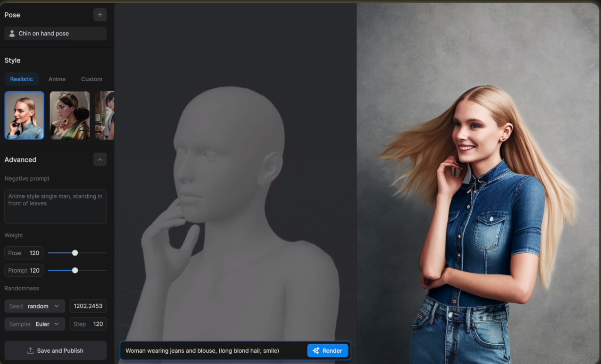Click the rendered blonde woman image
Screen dimensions: 601x364
(x=478, y=183)
